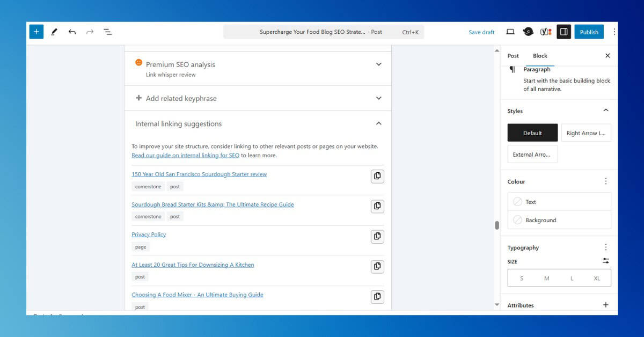Click editor scrollbar down arrow
644x337 pixels.
(496, 305)
